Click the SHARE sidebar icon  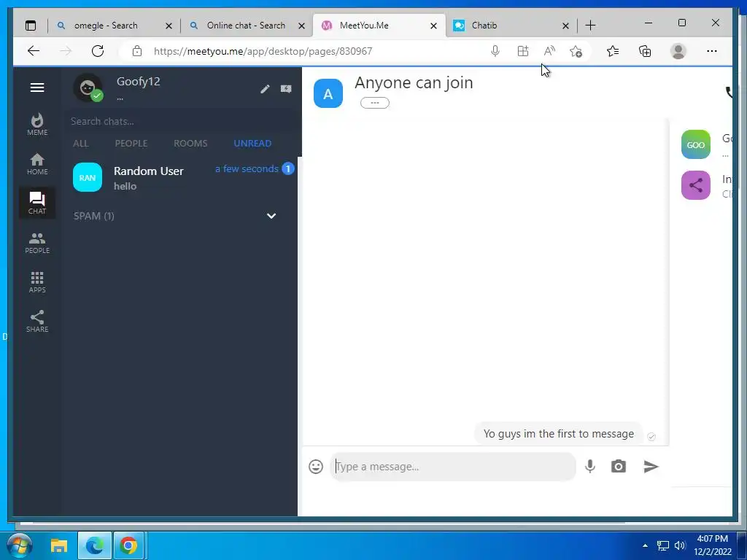tap(37, 322)
